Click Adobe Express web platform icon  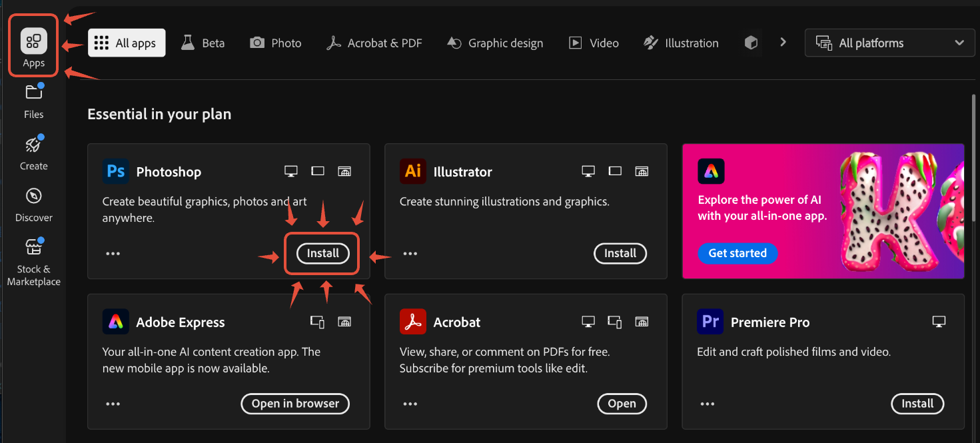coord(344,322)
